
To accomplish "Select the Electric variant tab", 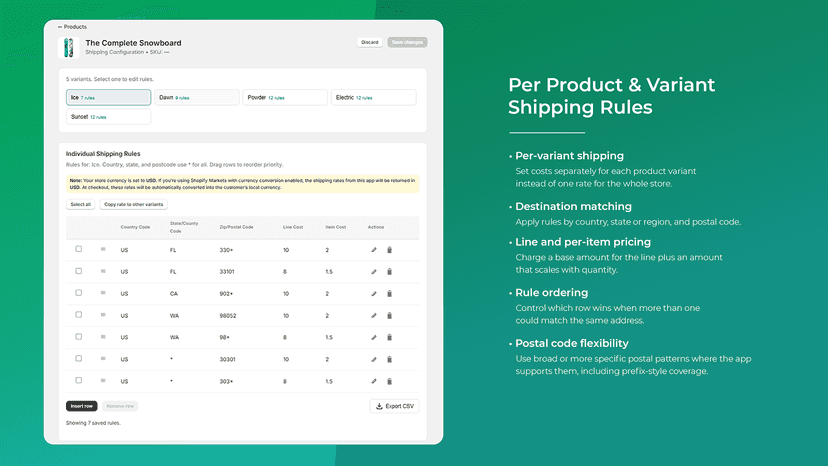I will [373, 97].
